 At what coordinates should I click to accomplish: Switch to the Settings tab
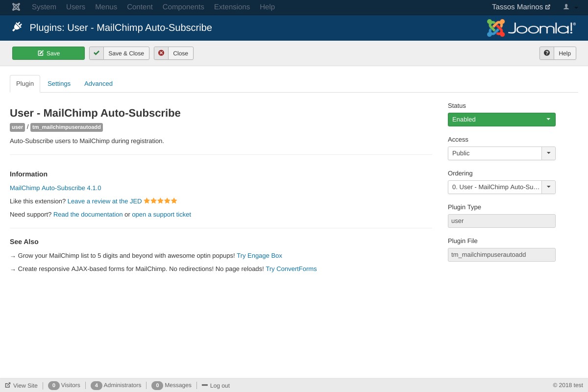(x=59, y=84)
